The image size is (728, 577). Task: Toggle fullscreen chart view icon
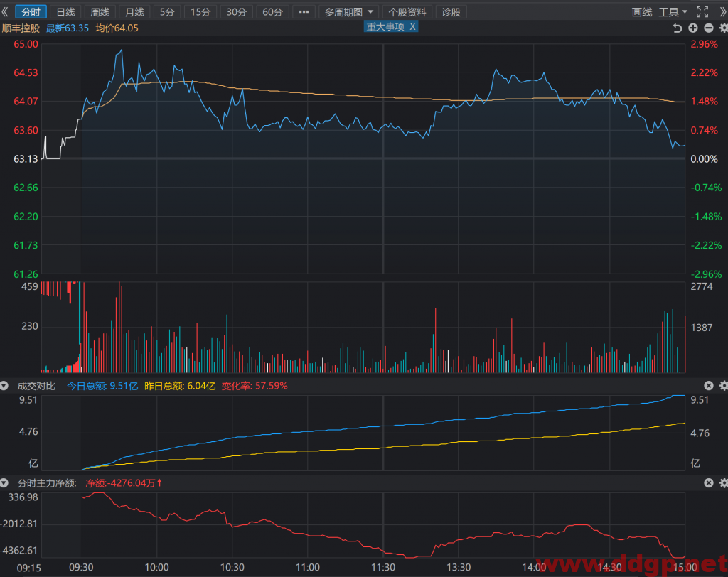pos(702,12)
